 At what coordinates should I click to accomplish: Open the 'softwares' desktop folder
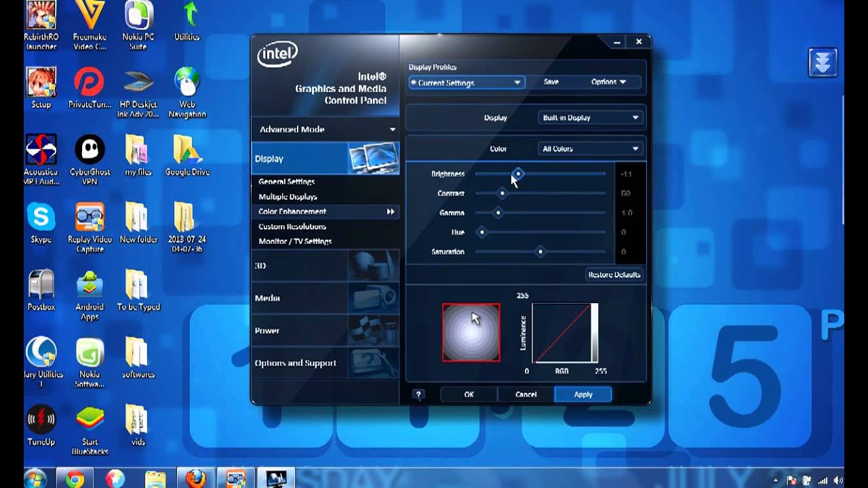138,358
